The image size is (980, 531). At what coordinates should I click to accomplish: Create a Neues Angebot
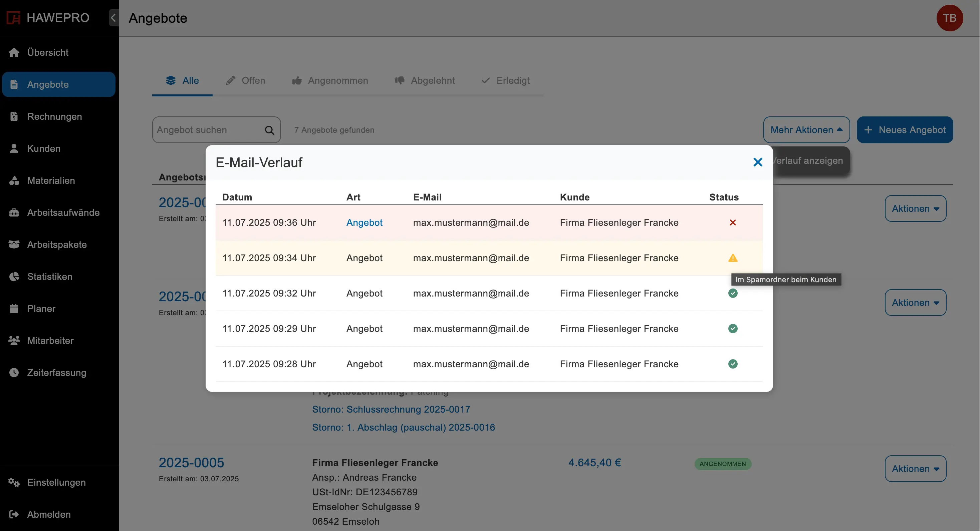[x=904, y=130]
